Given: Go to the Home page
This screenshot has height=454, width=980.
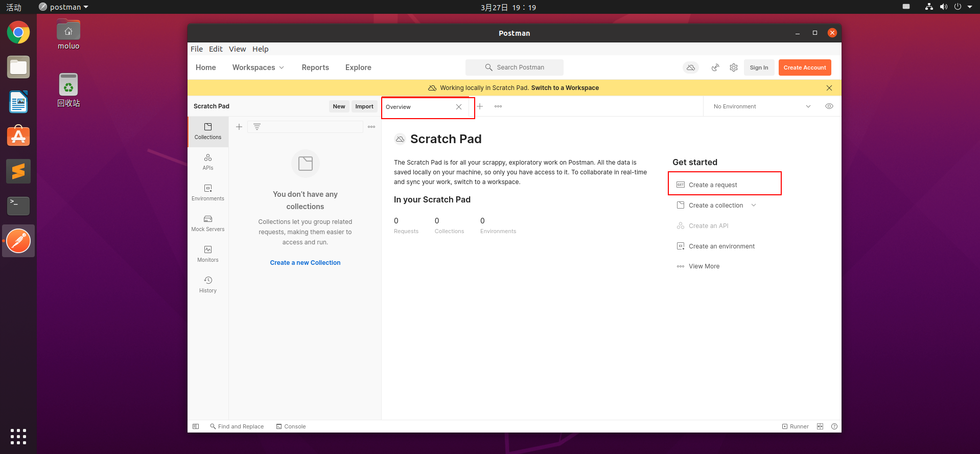Looking at the screenshot, I should point(206,67).
